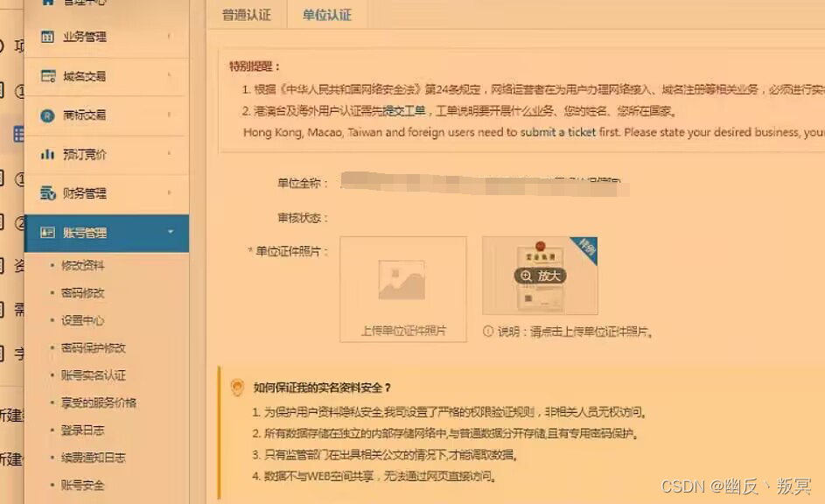Open 预订竞价 menu item
Image resolution: width=825 pixels, height=504 pixels.
[107, 154]
